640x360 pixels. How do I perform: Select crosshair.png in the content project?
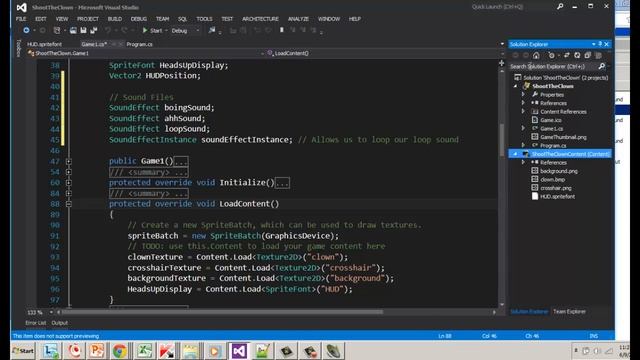pos(556,188)
